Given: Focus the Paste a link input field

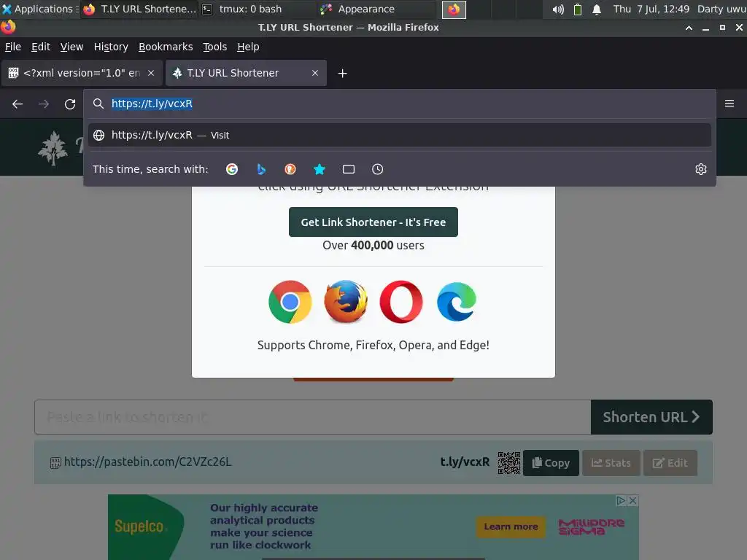Looking at the screenshot, I should click(312, 417).
